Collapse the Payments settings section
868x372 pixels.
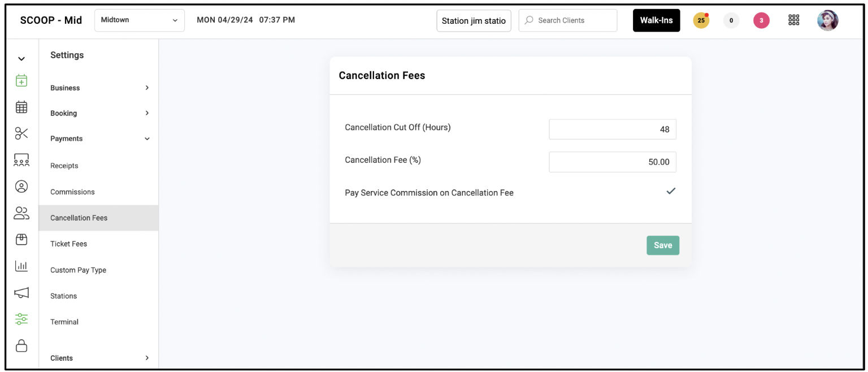pos(99,139)
